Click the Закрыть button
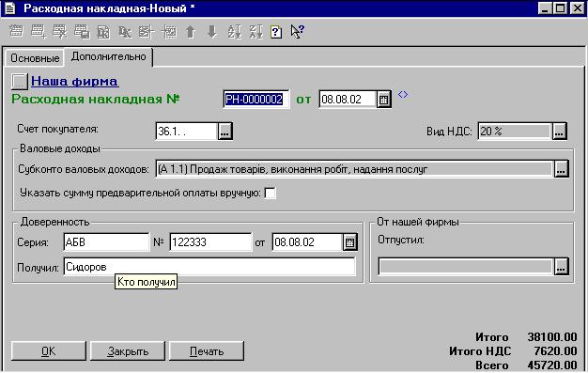This screenshot has width=588, height=373. tap(128, 351)
